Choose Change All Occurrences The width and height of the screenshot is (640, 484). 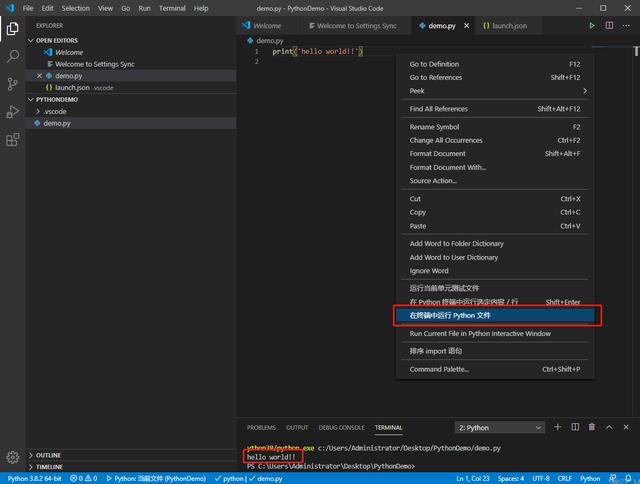click(x=495, y=140)
